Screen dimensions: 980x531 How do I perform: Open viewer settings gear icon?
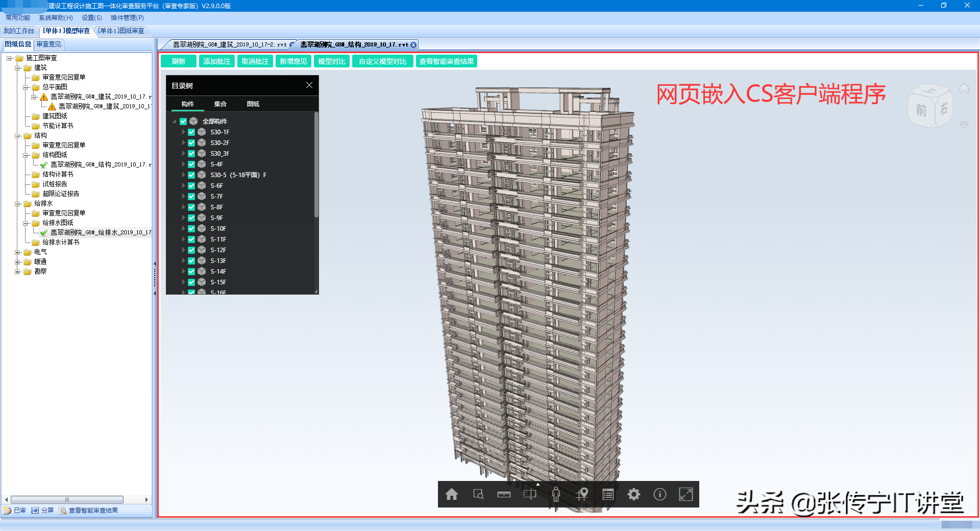tap(634, 494)
